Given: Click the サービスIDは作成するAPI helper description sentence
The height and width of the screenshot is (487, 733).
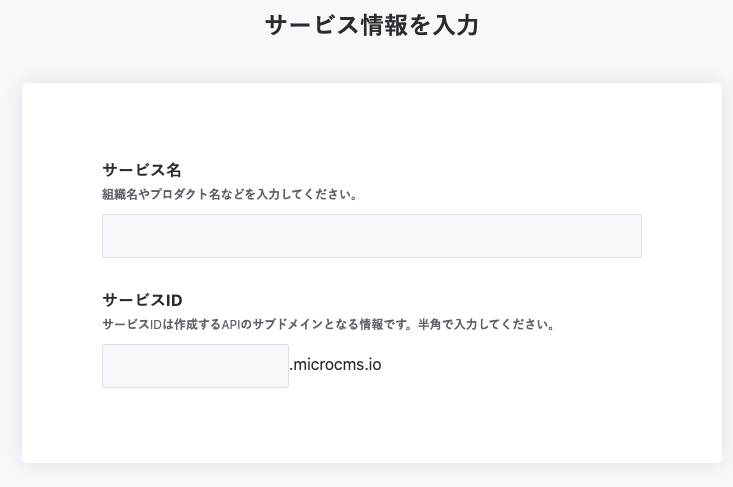Looking at the screenshot, I should tap(258, 324).
